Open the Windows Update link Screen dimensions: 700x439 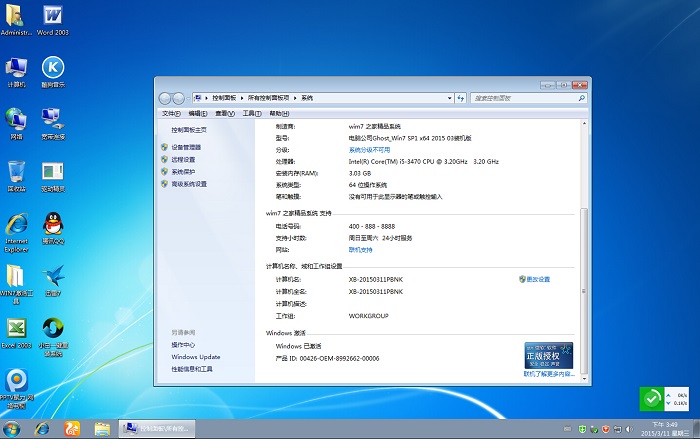[196, 357]
